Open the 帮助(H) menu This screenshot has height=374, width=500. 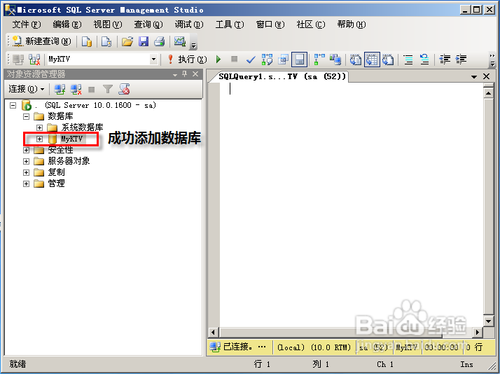pyautogui.click(x=351, y=25)
